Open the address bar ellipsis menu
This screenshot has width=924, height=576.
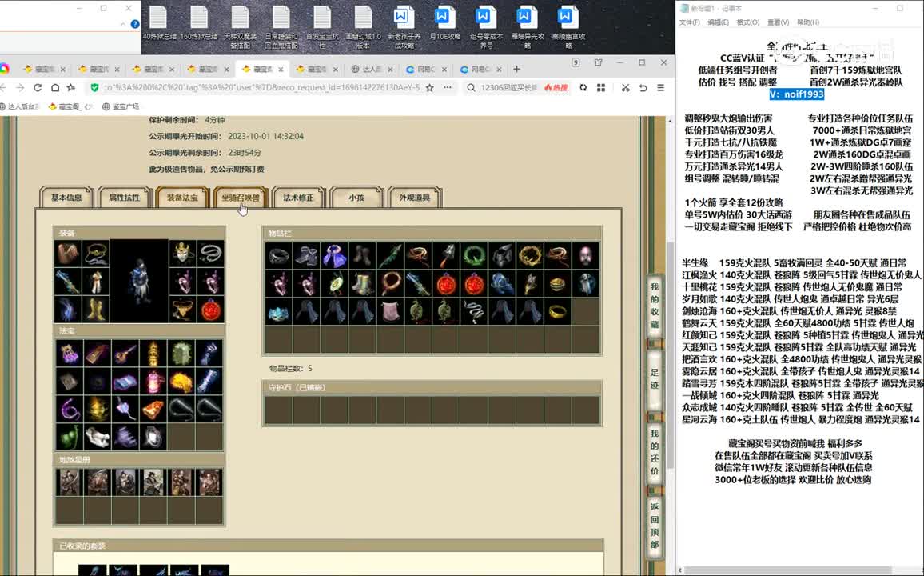[x=448, y=88]
